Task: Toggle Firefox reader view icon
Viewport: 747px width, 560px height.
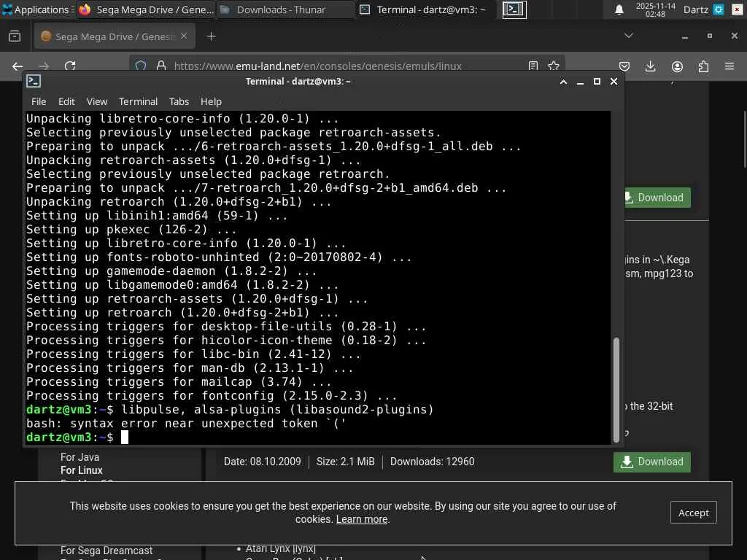Action: 533,66
